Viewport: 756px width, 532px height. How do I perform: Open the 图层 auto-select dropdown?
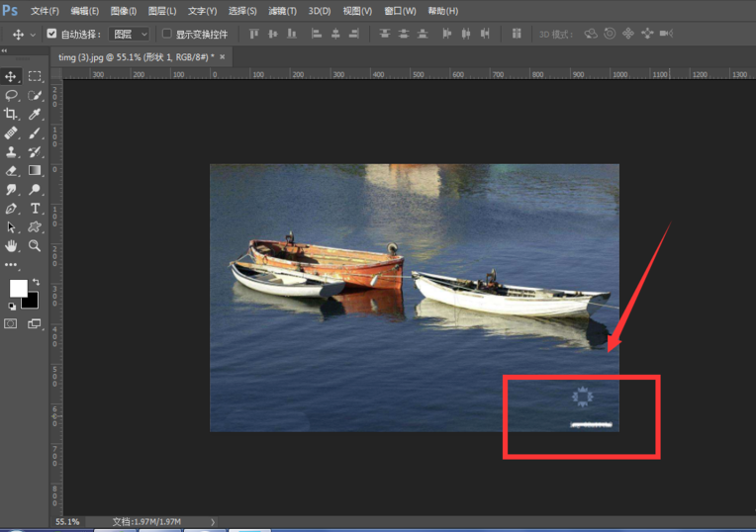(129, 34)
